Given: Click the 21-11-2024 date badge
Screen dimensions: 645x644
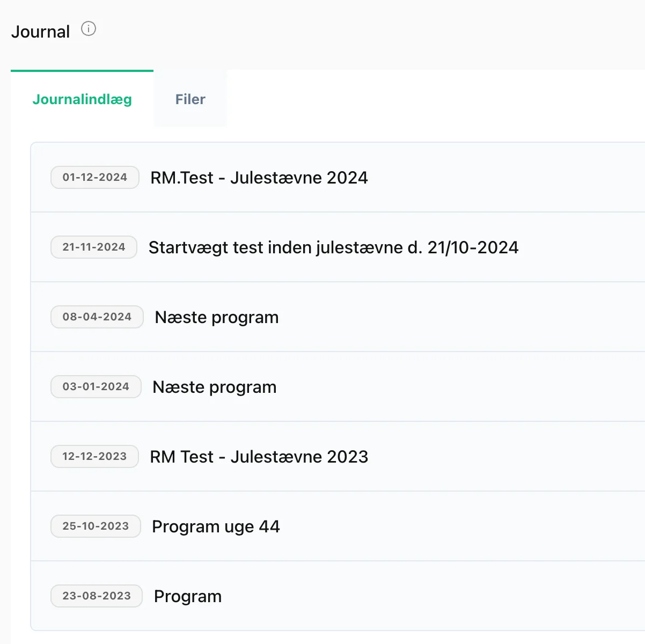Looking at the screenshot, I should click(94, 247).
